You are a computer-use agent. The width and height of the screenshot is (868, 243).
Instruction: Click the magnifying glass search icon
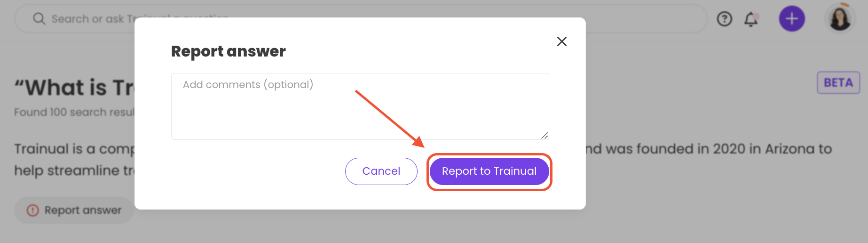tap(39, 19)
